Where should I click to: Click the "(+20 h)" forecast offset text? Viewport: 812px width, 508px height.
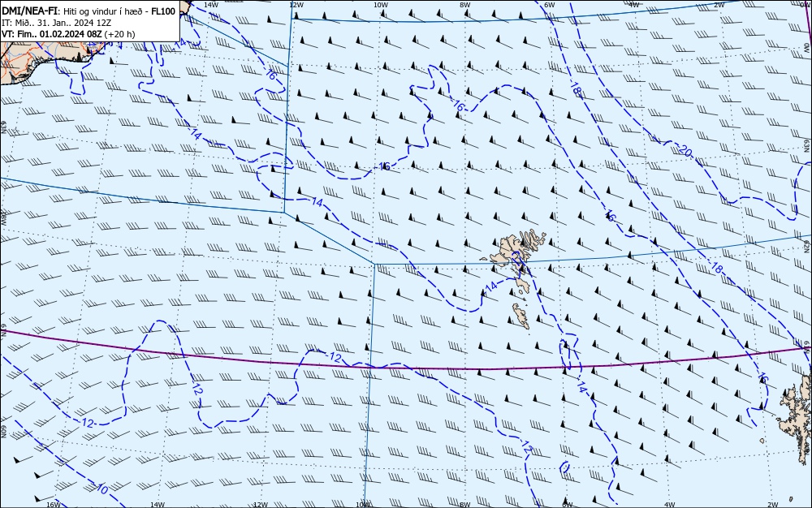[119, 34]
